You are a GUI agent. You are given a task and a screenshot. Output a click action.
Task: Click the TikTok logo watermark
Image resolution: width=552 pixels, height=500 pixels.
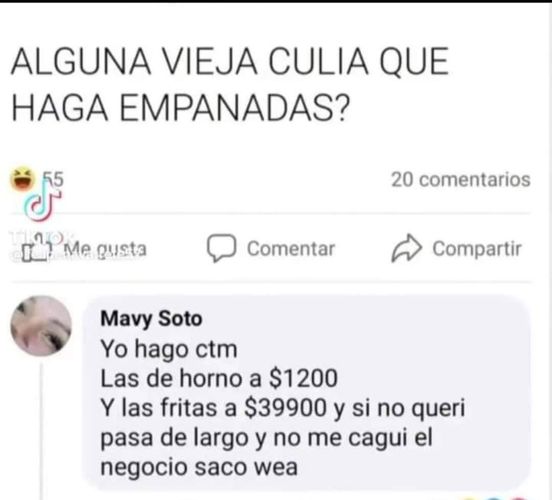click(x=43, y=205)
